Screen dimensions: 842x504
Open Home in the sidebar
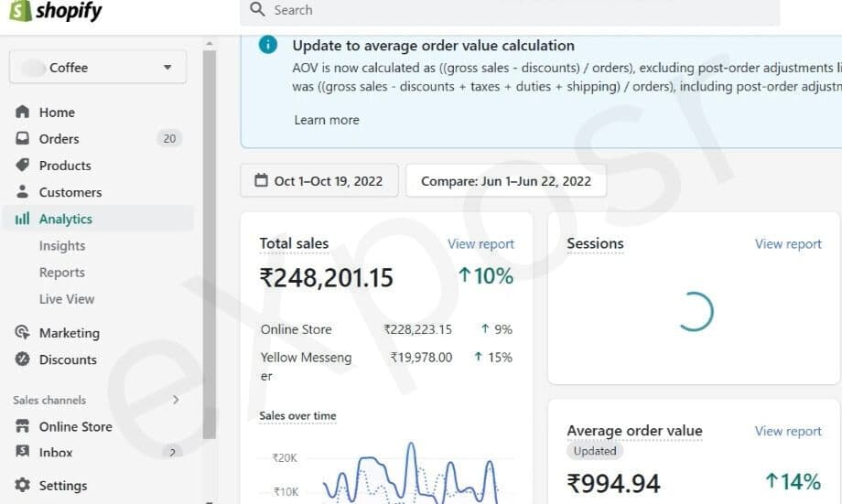(x=57, y=113)
